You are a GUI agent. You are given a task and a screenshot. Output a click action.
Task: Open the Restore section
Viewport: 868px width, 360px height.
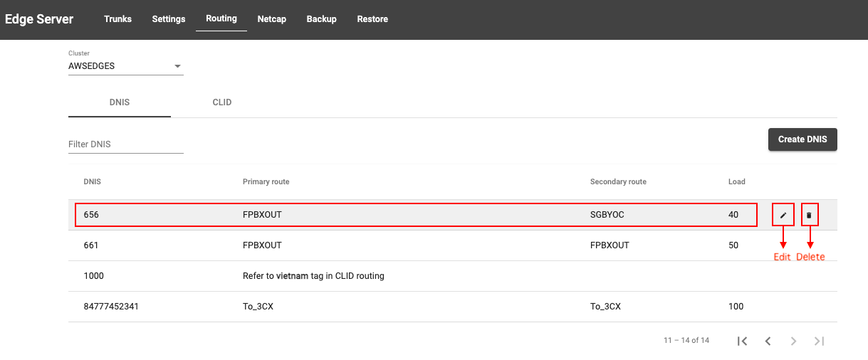(372, 19)
